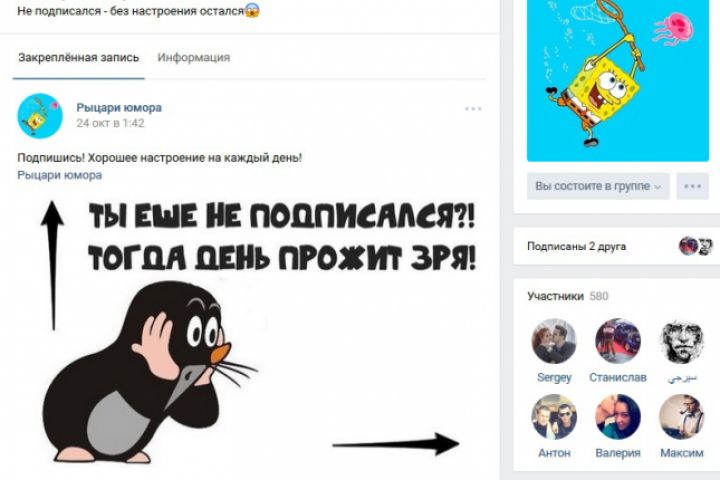Screen dimensions: 720x480
Task: Open Антон's member avatar
Action: pyautogui.click(x=554, y=417)
